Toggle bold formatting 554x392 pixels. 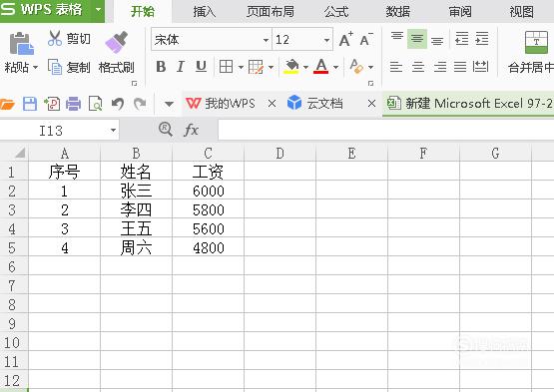click(x=161, y=67)
